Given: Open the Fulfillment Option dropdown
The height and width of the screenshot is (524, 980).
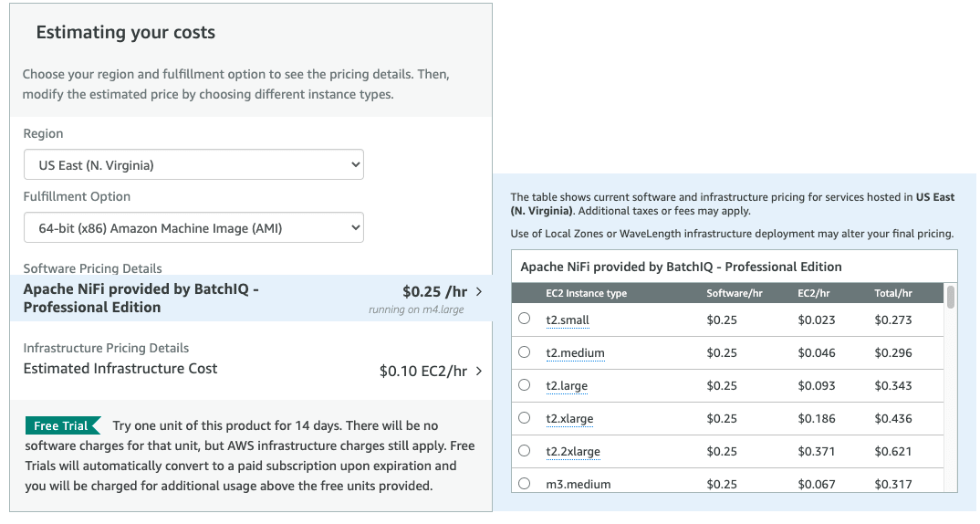Looking at the screenshot, I should 193,228.
